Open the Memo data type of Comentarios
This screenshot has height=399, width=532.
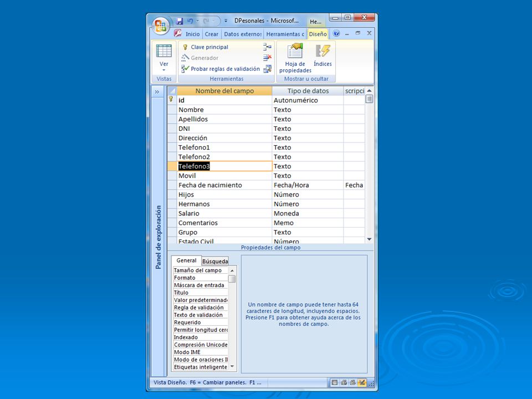coord(308,223)
